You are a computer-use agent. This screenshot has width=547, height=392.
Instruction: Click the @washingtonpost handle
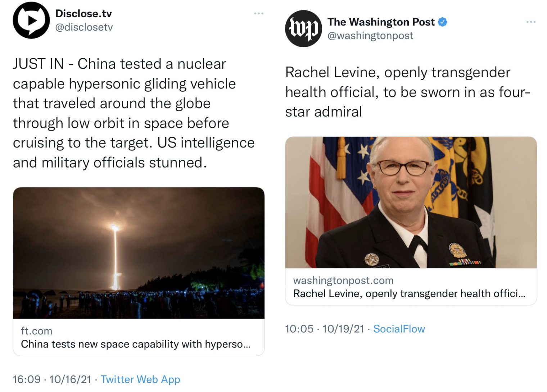pyautogui.click(x=370, y=36)
